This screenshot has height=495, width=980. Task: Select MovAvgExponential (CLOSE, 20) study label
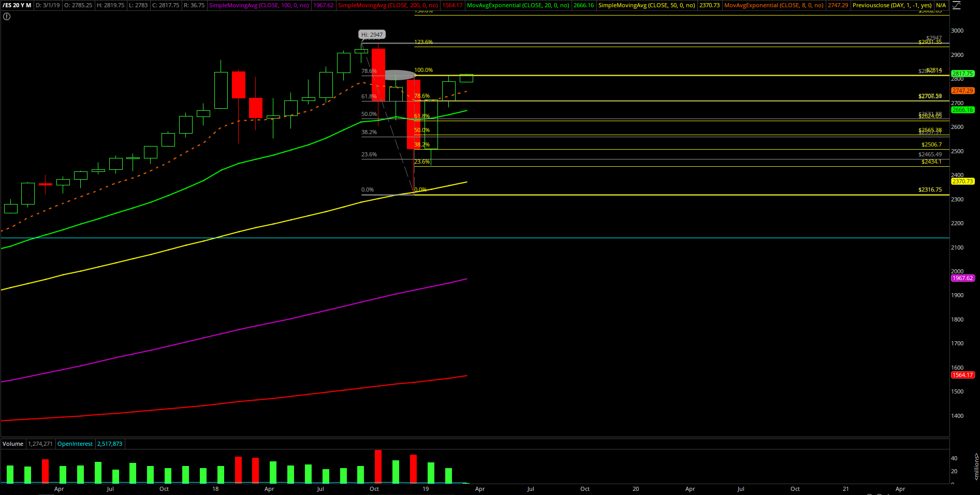(518, 5)
